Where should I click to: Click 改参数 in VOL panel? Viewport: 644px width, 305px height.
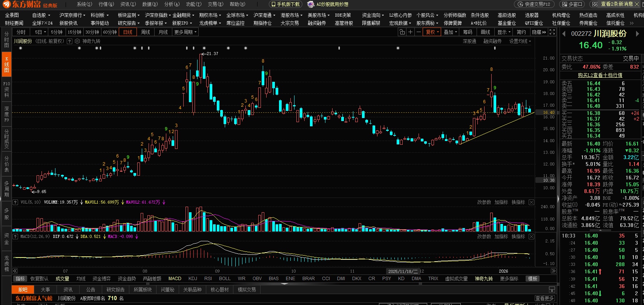pyautogui.click(x=484, y=202)
